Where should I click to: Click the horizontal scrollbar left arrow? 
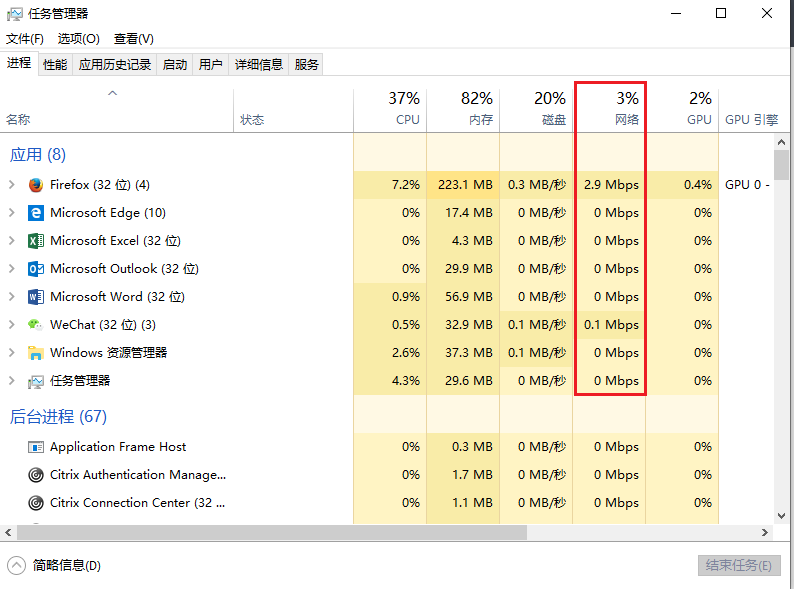pos(8,533)
